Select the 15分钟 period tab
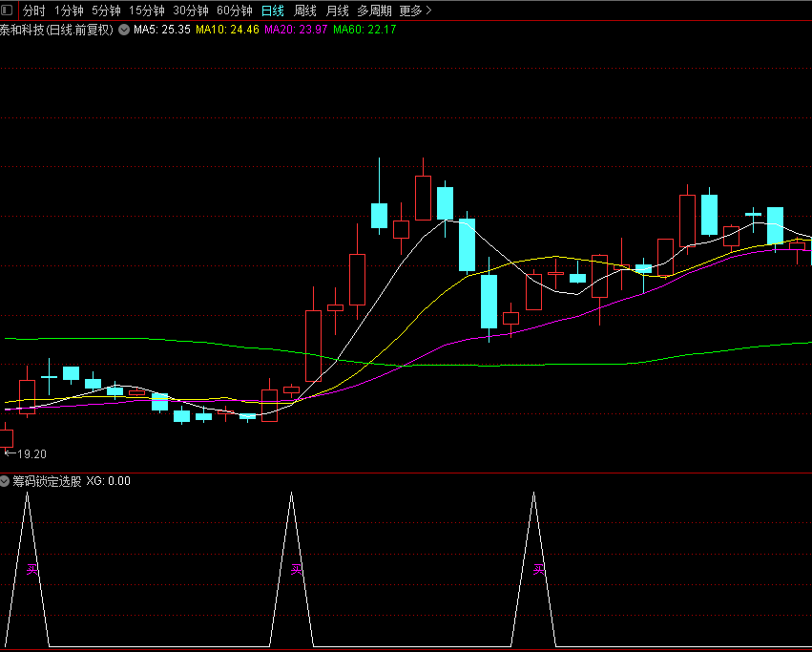Screen dimensions: 812x652 pos(147,11)
